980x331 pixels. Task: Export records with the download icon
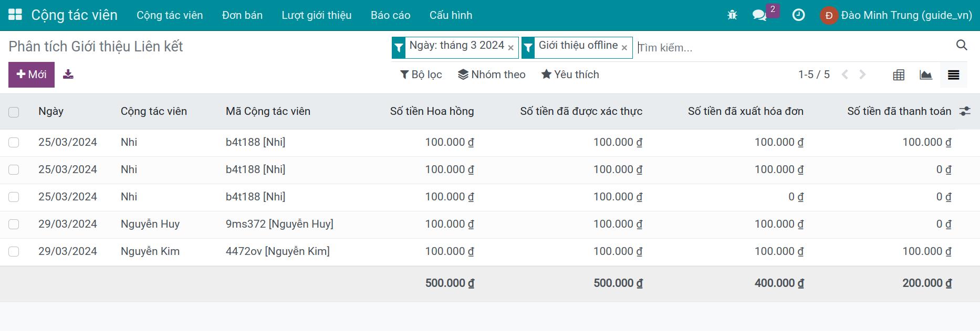68,74
